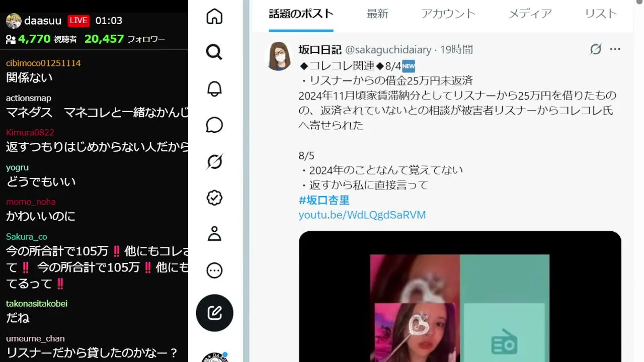
Task: Open the three-dot menu on 坂口日記 post
Action: [615, 49]
